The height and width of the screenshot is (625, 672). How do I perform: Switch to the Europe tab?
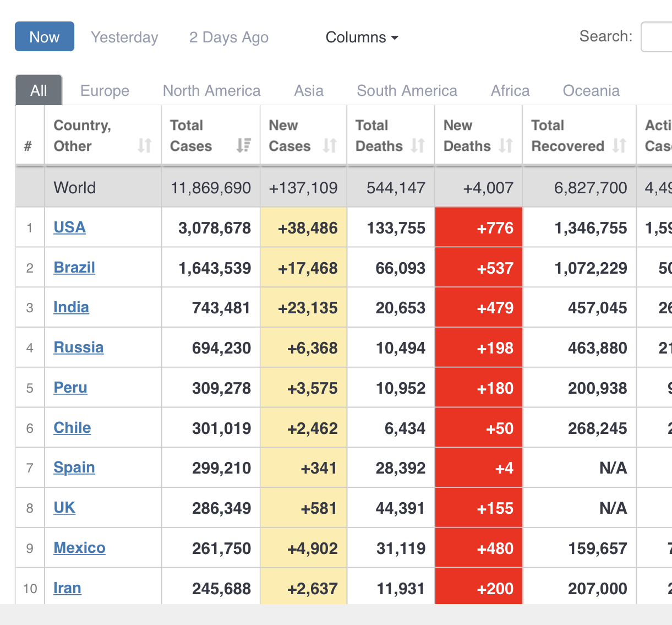(x=105, y=91)
